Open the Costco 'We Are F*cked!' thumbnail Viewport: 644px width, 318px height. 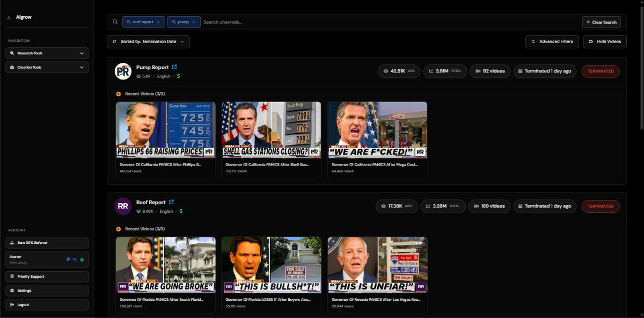point(377,129)
